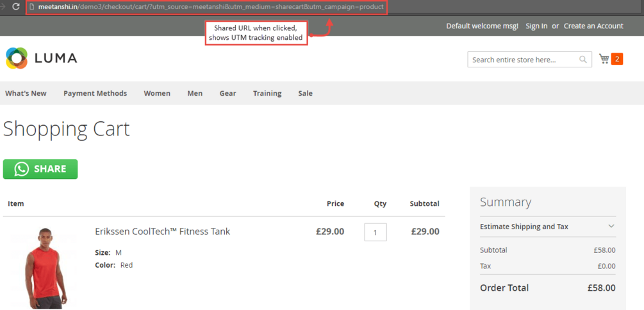Click Create an Account link
This screenshot has width=644, height=310.
pos(593,26)
